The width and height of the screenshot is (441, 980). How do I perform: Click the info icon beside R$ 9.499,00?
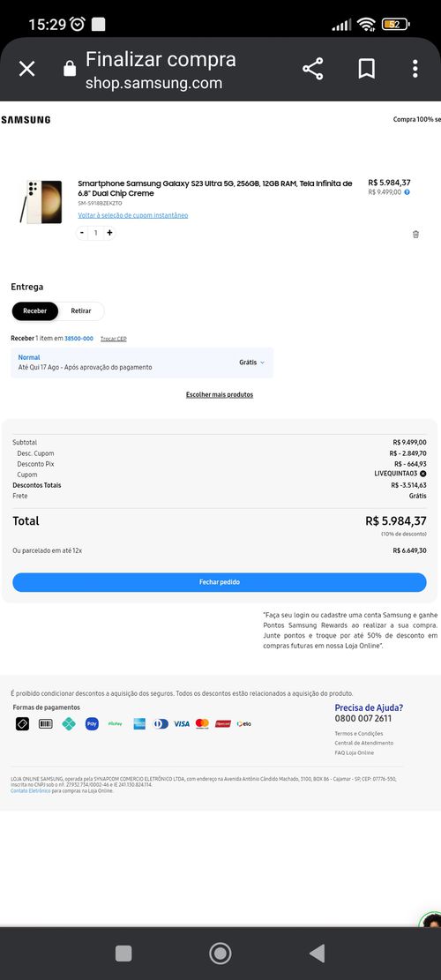(407, 192)
